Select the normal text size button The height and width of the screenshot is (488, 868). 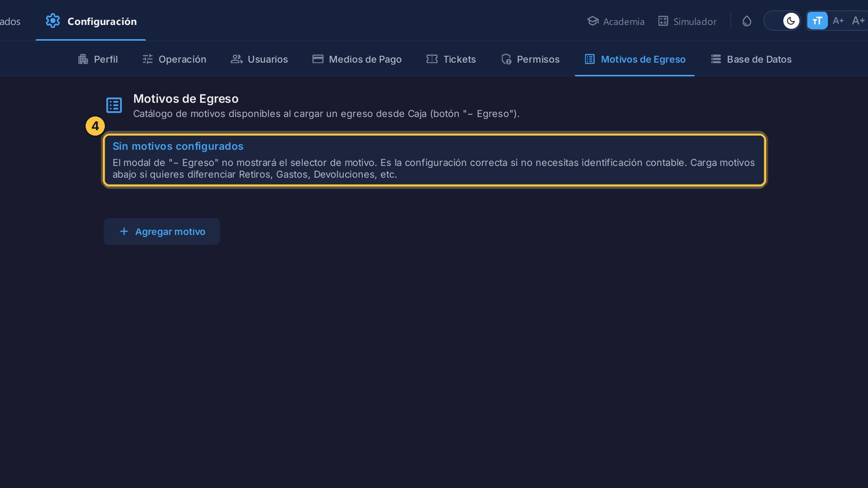pyautogui.click(x=817, y=21)
